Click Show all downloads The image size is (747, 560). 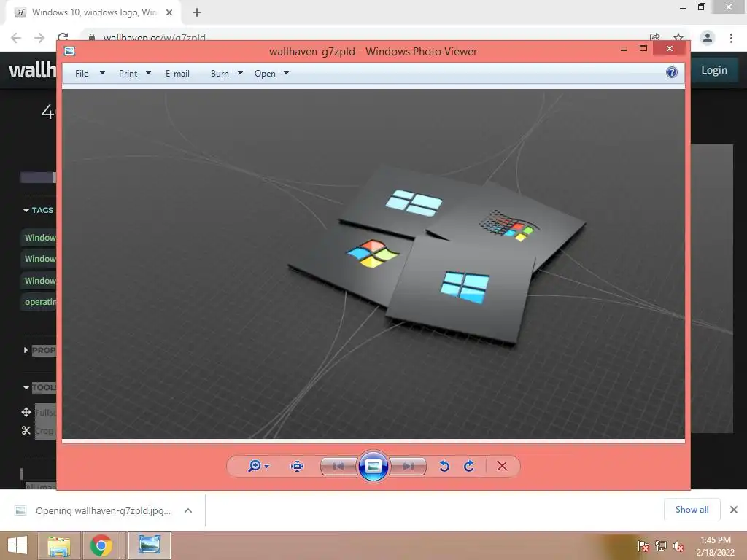point(692,510)
